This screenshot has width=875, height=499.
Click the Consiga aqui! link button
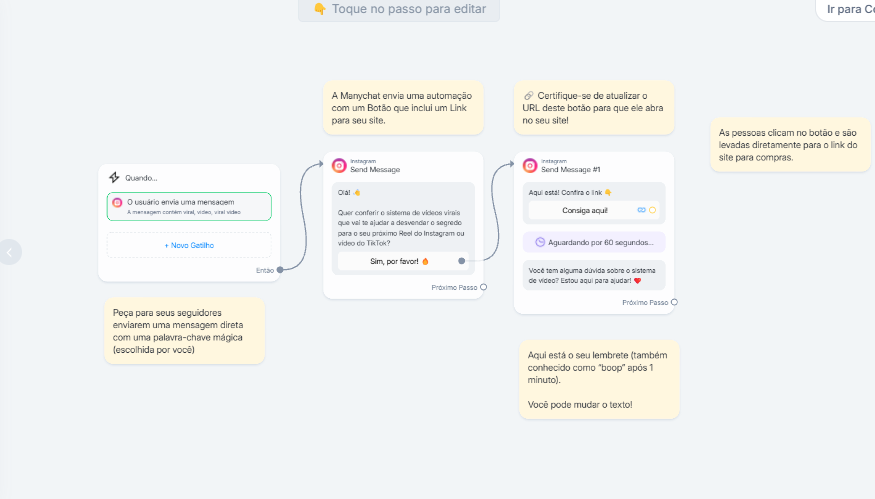tap(585, 211)
